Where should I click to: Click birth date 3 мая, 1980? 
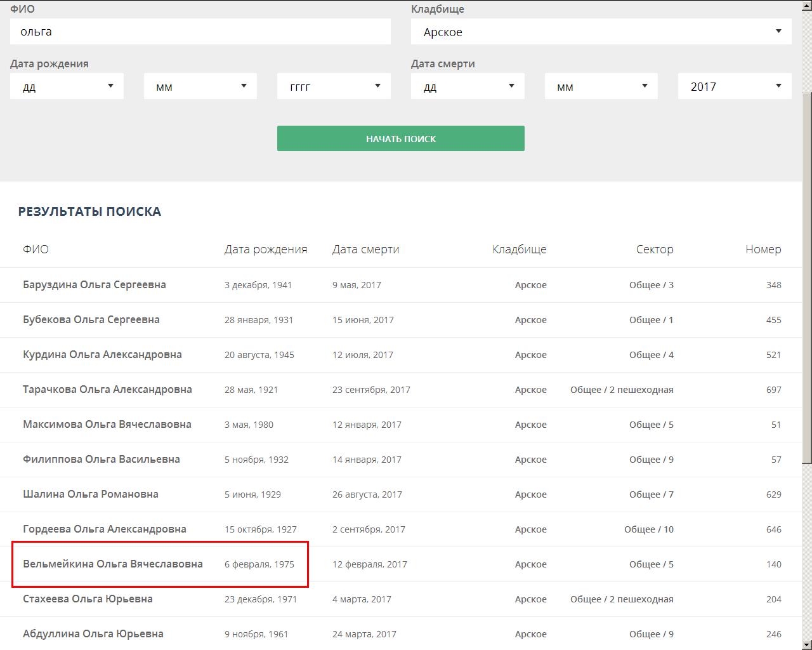tap(249, 425)
